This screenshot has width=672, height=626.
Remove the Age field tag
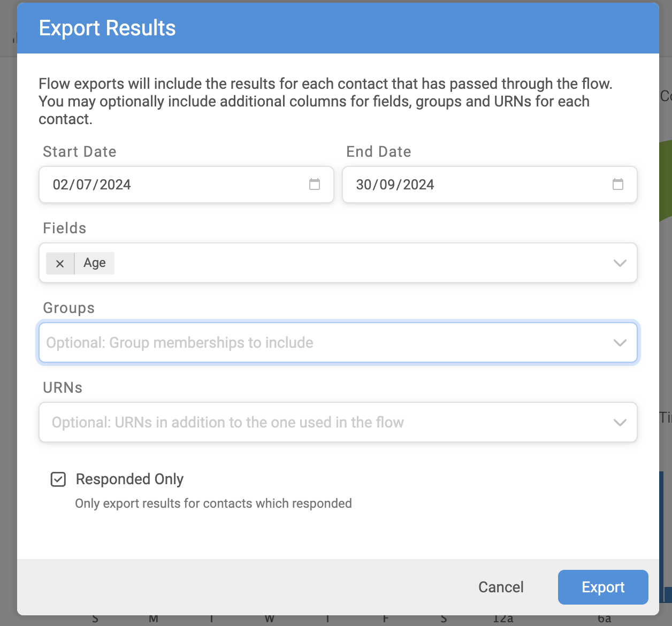60,263
